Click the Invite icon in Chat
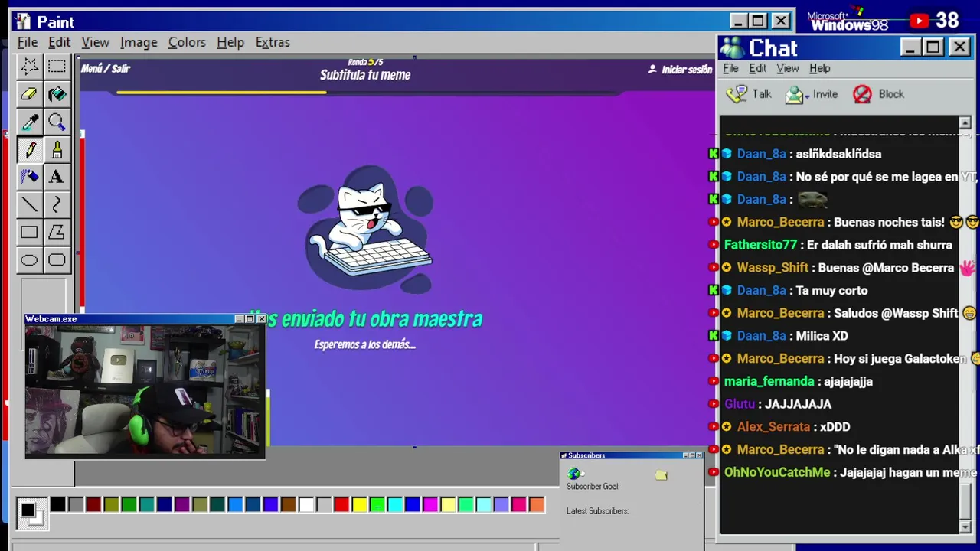The height and width of the screenshot is (551, 980). click(x=796, y=94)
